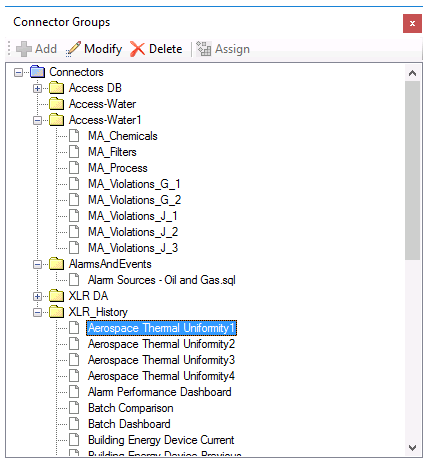This screenshot has width=429, height=463.
Task: Collapse the AlarmsAndEvents folder
Action: (38, 264)
